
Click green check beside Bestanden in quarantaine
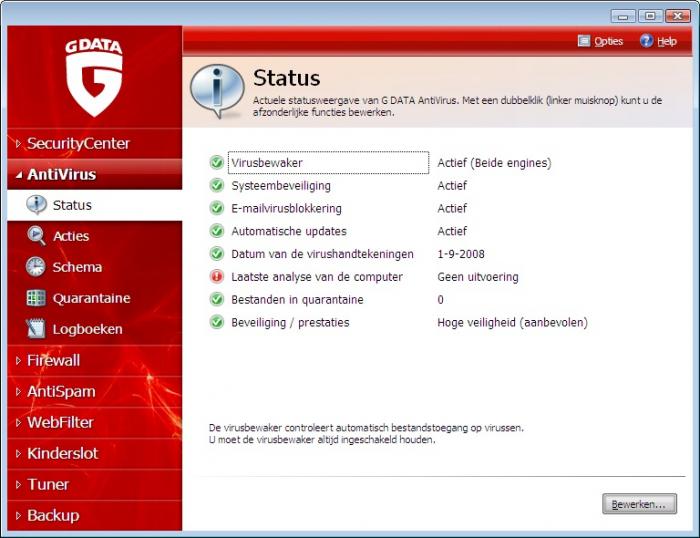(x=217, y=299)
